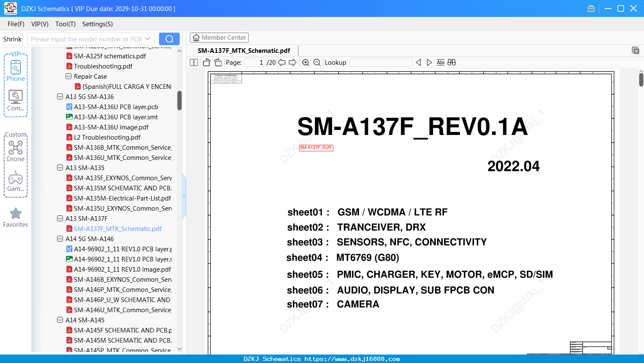Collapse the A13 5G SM-A136 node
The height and width of the screenshot is (363, 644).
[60, 96]
